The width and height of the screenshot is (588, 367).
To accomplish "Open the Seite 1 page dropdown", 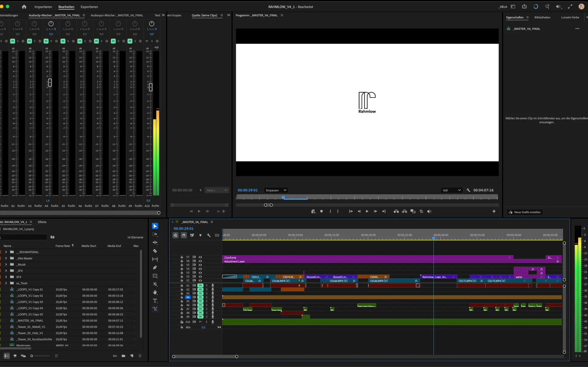I will click(x=217, y=190).
